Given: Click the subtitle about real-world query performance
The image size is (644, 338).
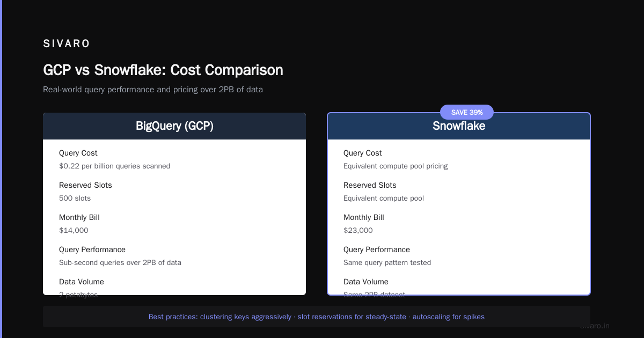Looking at the screenshot, I should pyautogui.click(x=153, y=90).
